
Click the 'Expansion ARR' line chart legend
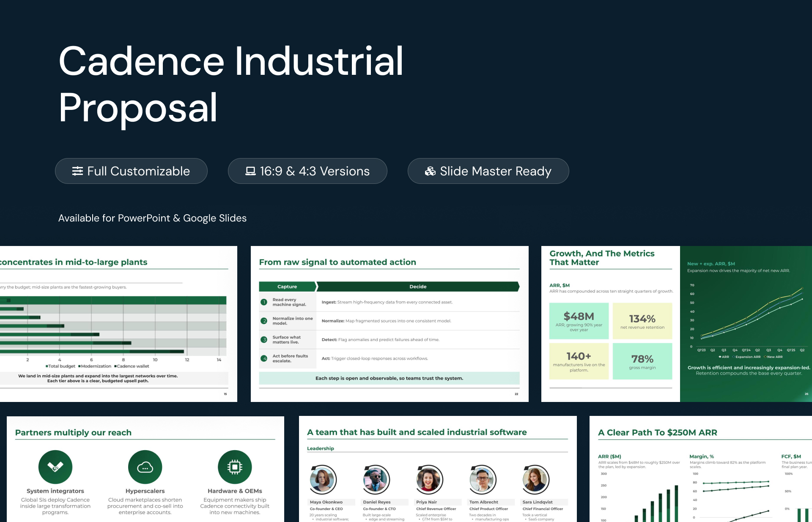click(x=746, y=357)
